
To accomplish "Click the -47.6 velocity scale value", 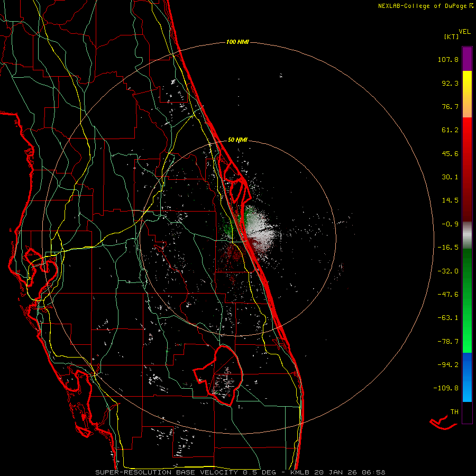I will pyautogui.click(x=448, y=295).
